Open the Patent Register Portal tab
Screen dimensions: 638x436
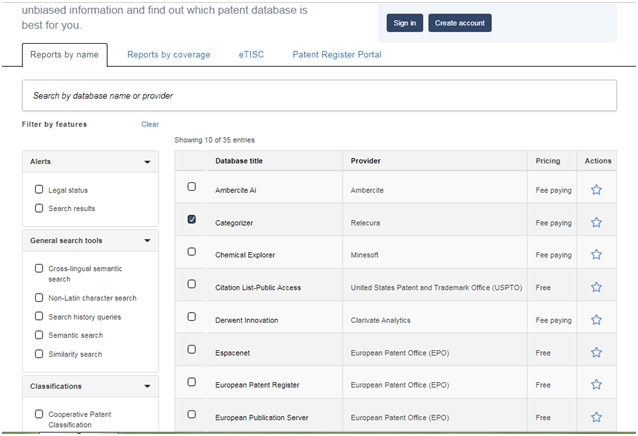(337, 54)
